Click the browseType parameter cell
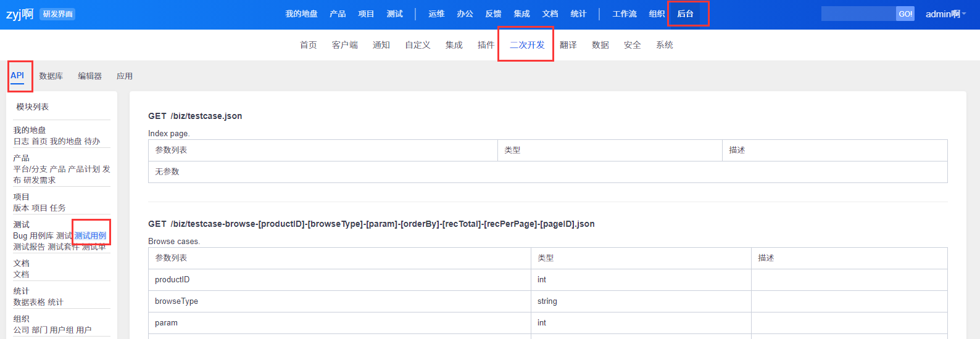Image resolution: width=980 pixels, height=339 pixels. pos(339,301)
